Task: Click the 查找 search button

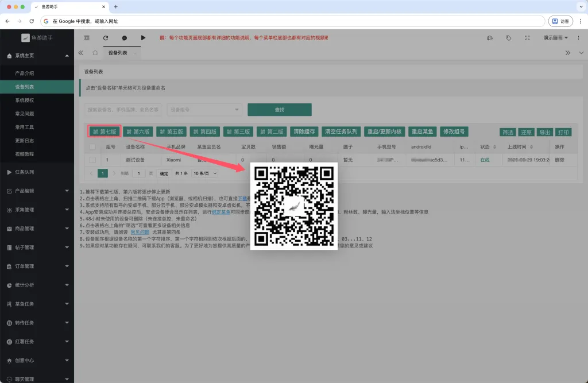Action: (280, 110)
